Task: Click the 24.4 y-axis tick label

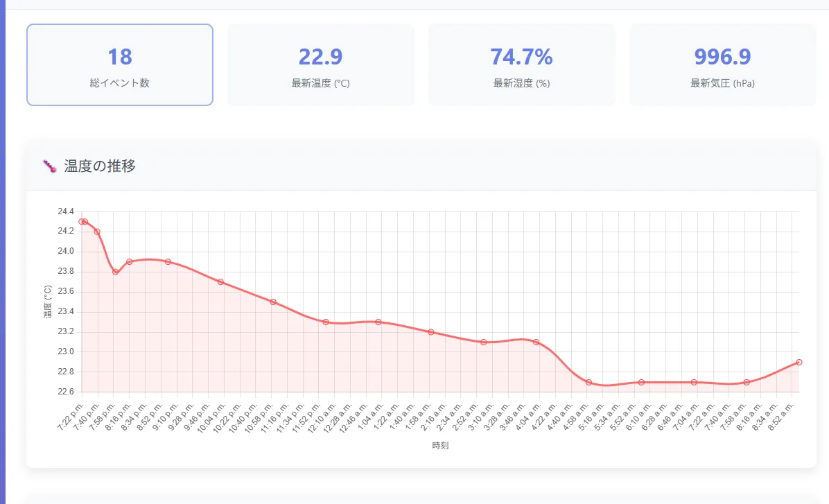Action: pos(65,211)
